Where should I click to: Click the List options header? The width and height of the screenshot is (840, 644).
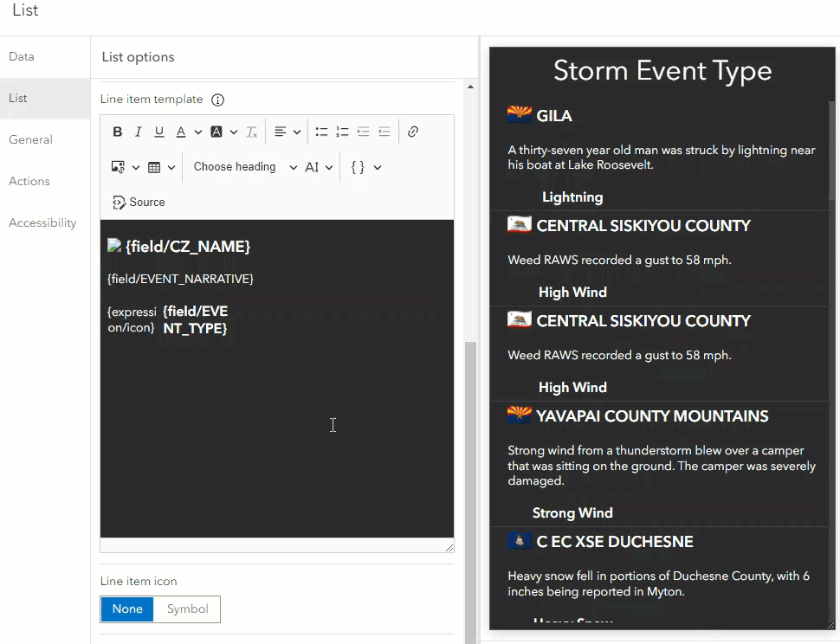pos(138,57)
